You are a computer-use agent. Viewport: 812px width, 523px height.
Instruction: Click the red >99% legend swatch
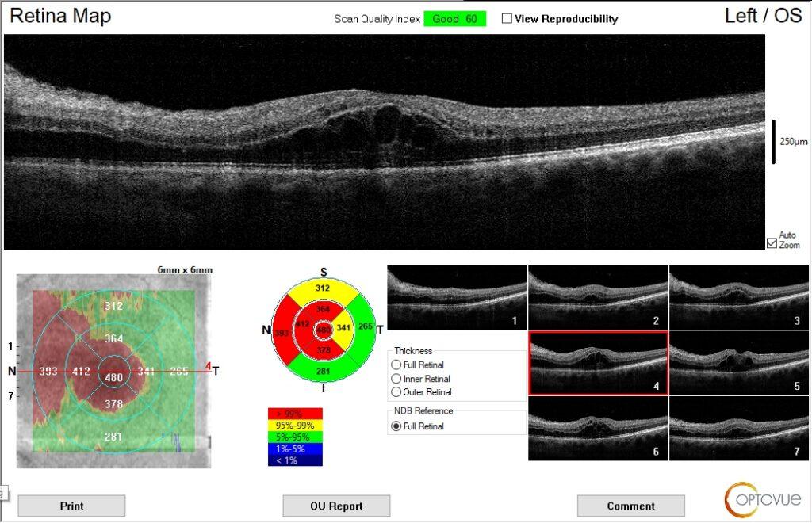click(295, 413)
